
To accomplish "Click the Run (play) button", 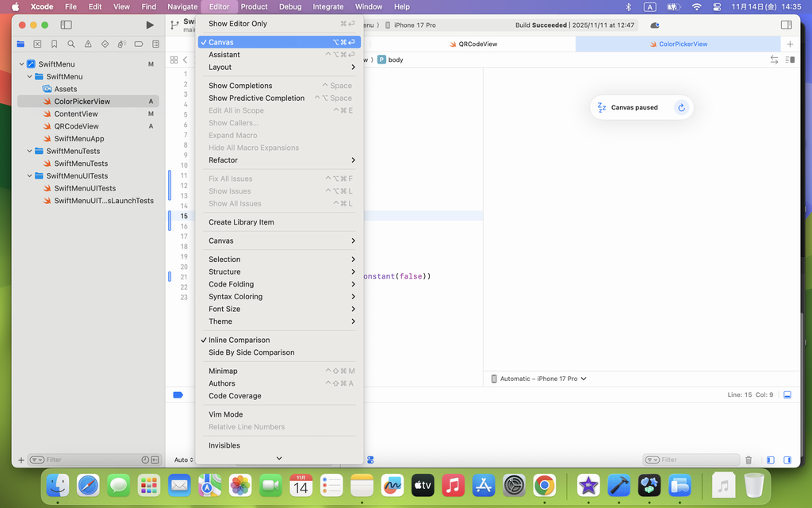I will [150, 25].
